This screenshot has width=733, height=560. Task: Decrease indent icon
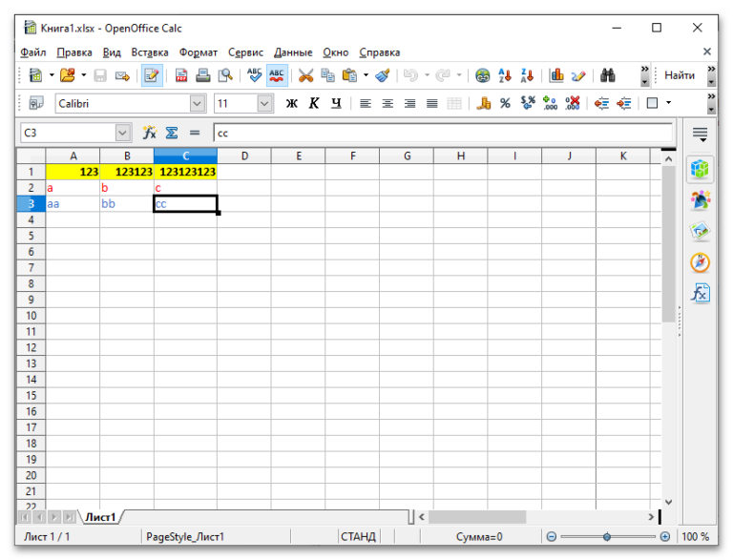tap(601, 103)
